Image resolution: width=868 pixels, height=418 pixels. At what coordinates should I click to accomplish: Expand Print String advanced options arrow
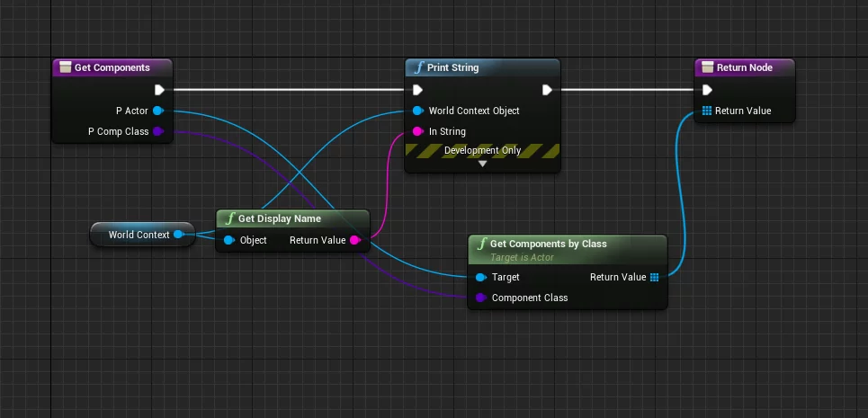click(x=482, y=164)
